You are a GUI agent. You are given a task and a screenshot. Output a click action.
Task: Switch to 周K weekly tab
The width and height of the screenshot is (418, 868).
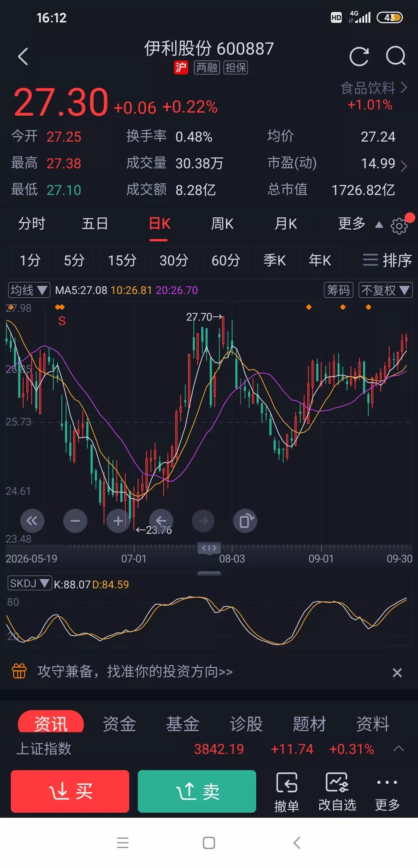(222, 224)
